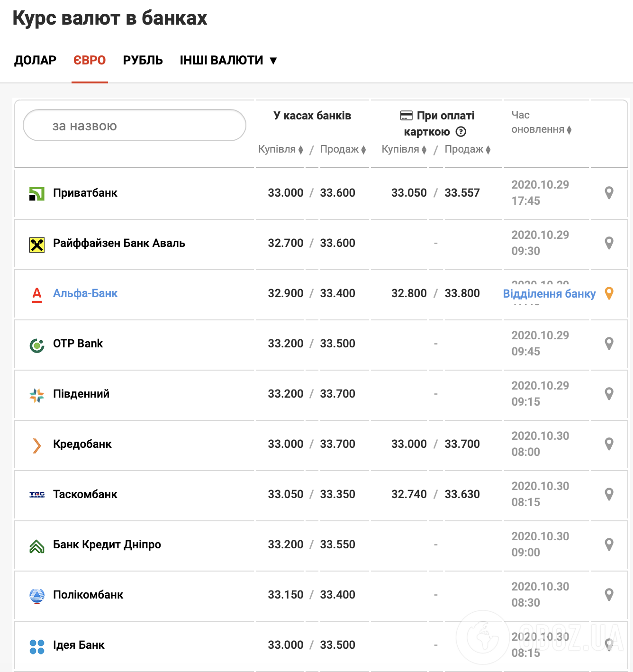Open Банк Кредит Дніпро name
633x672 pixels.
[107, 545]
